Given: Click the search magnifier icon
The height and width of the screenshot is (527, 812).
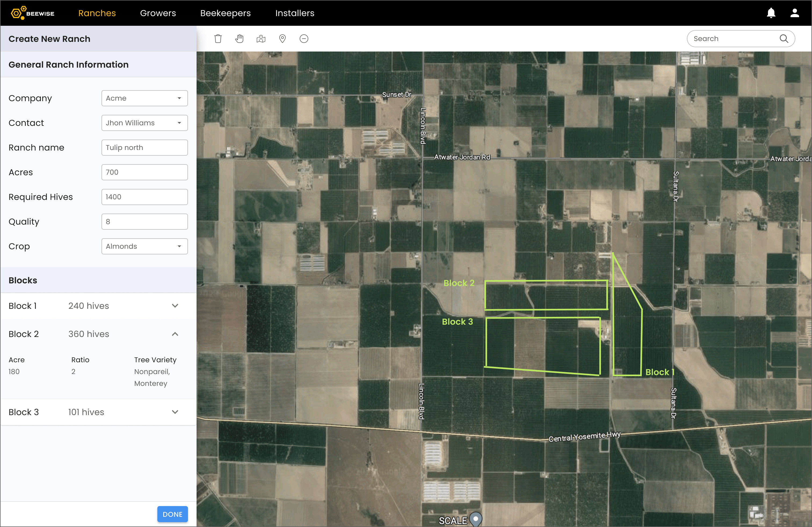Looking at the screenshot, I should pos(784,39).
